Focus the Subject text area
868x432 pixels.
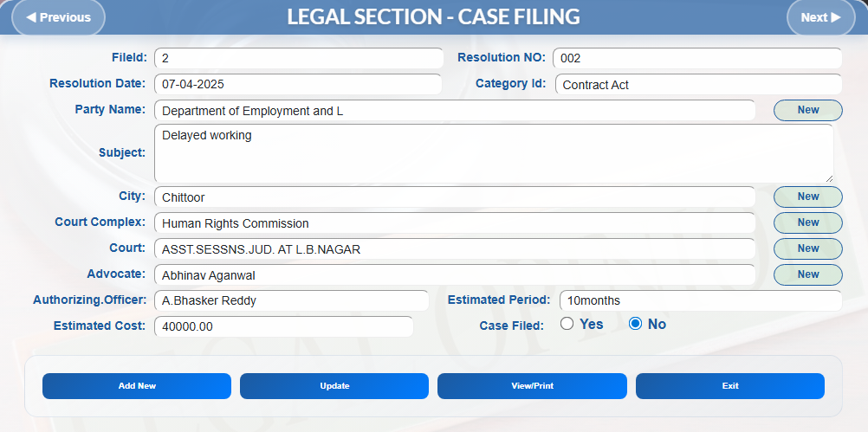click(x=493, y=153)
